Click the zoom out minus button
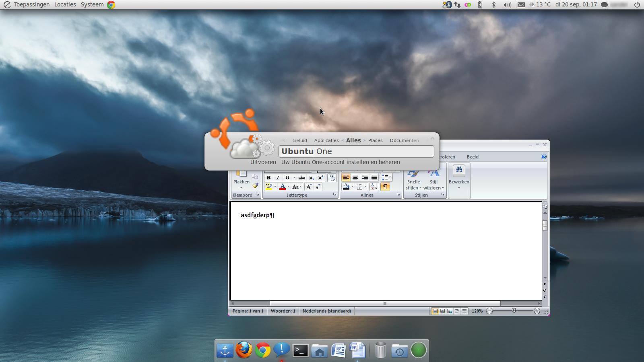This screenshot has height=362, width=644. [489, 311]
